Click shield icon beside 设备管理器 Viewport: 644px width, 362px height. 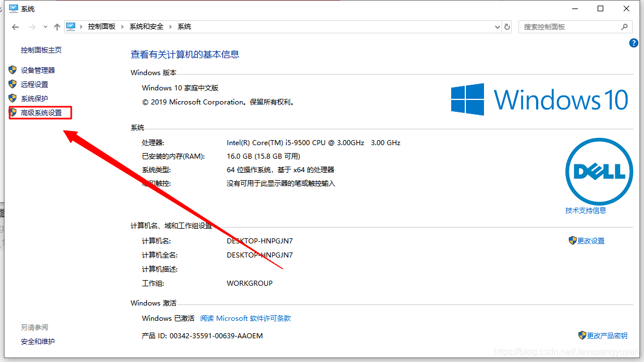point(13,70)
